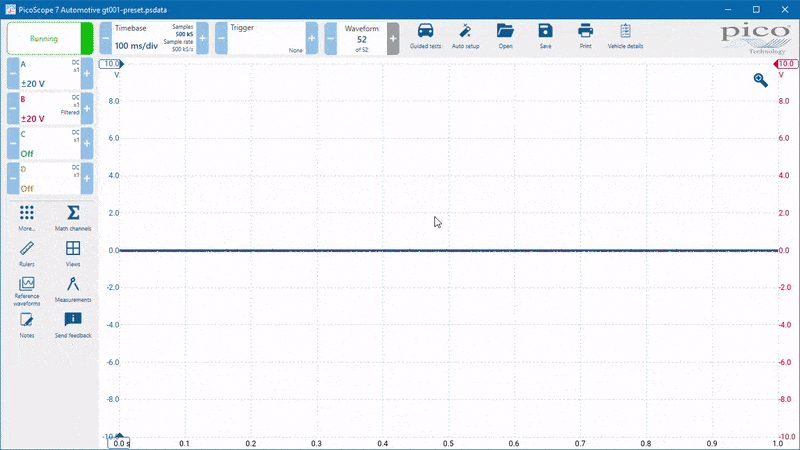Image resolution: width=800 pixels, height=450 pixels.
Task: Decrease the timebase with minus button
Action: [x=106, y=38]
